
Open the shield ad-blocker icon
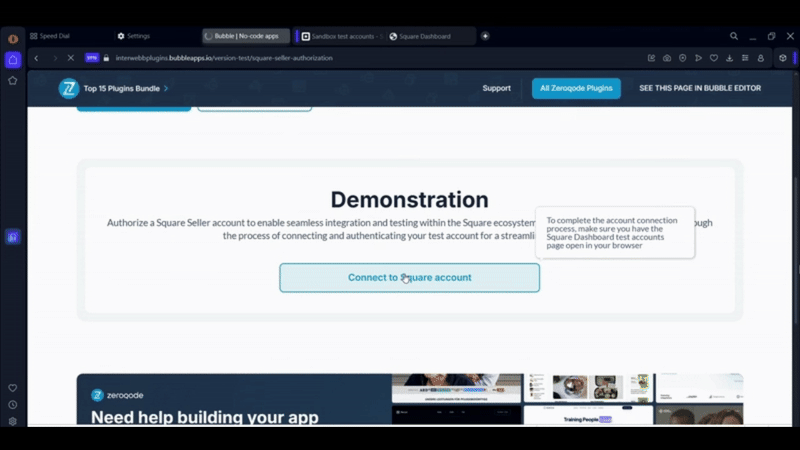[683, 58]
